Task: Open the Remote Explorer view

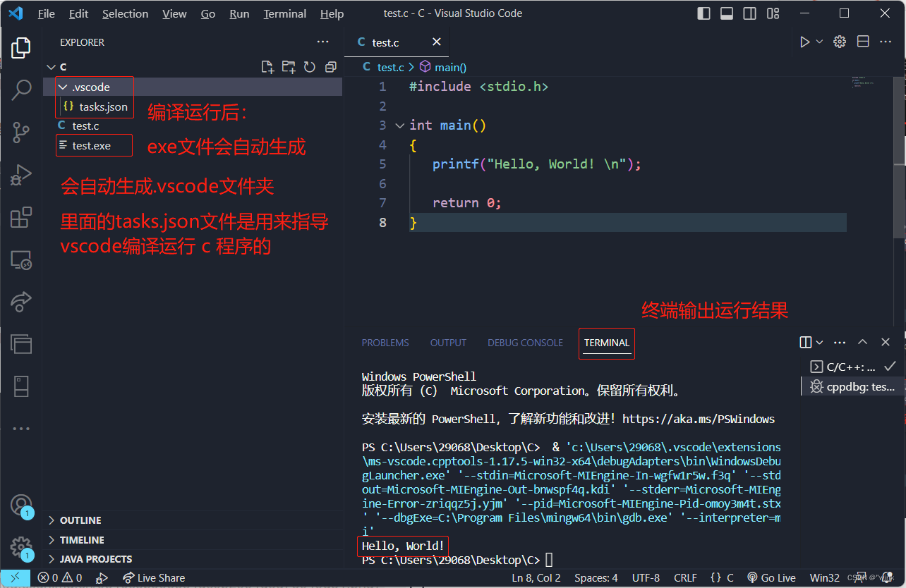Action: click(21, 260)
